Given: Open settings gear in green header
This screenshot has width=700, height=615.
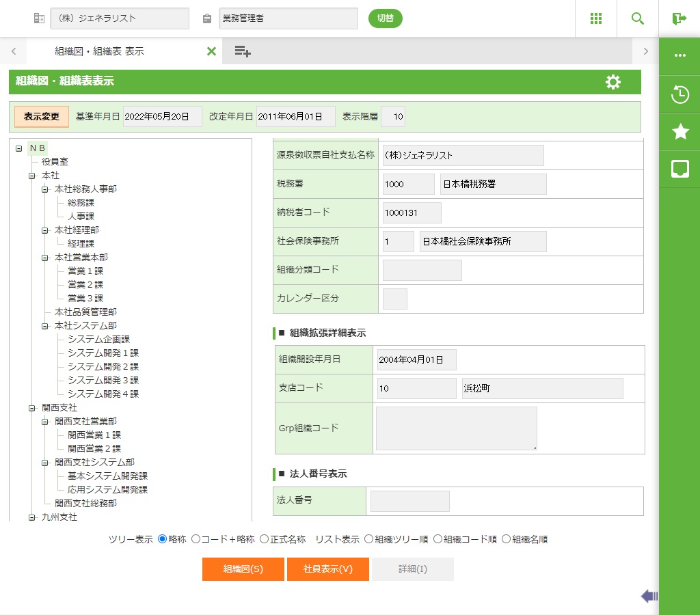Looking at the screenshot, I should [613, 82].
